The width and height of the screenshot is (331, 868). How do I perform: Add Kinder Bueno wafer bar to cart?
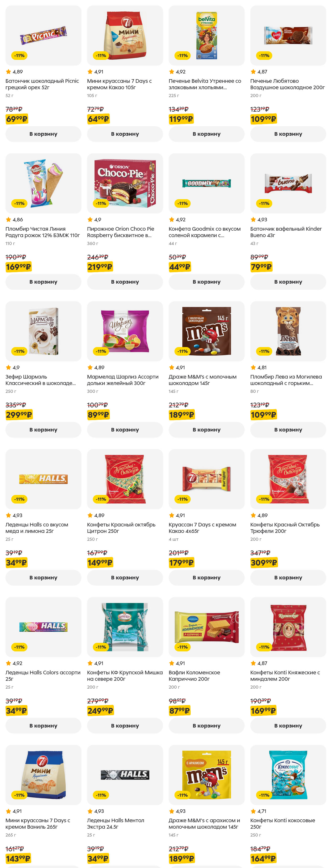click(288, 282)
